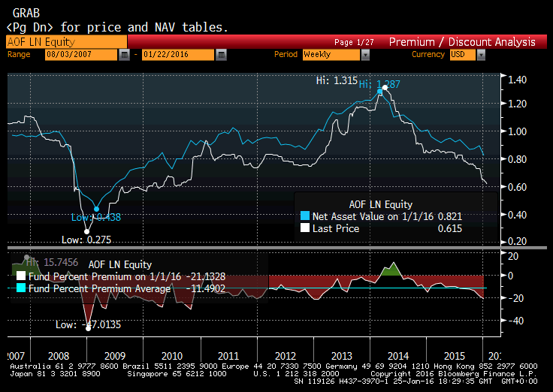Click the 0.60 price axis label

[517, 187]
